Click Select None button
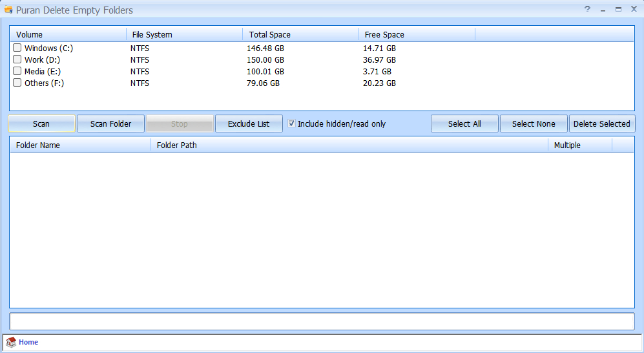The height and width of the screenshot is (353, 644). [x=534, y=123]
